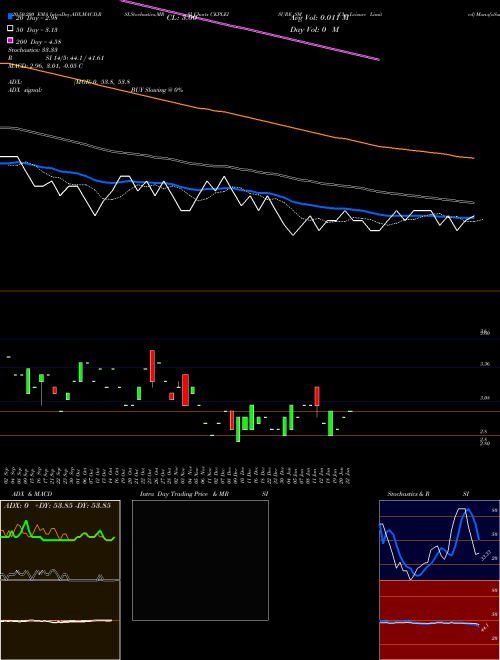The image size is (500, 660).
Task: Open the red-background RSI mini chart
Action: click(439, 620)
